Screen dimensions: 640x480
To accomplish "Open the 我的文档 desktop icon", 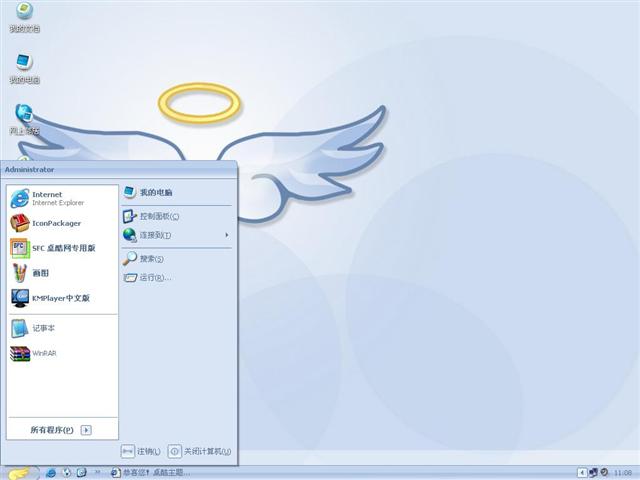I will (24, 16).
